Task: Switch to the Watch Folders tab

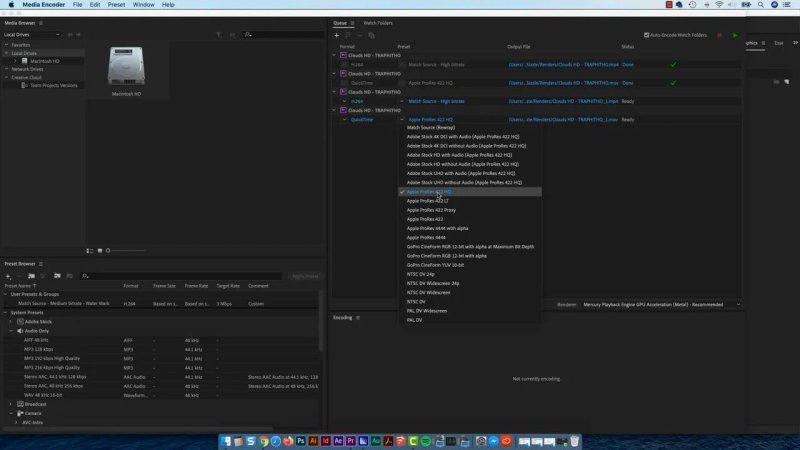Action: [x=378, y=23]
